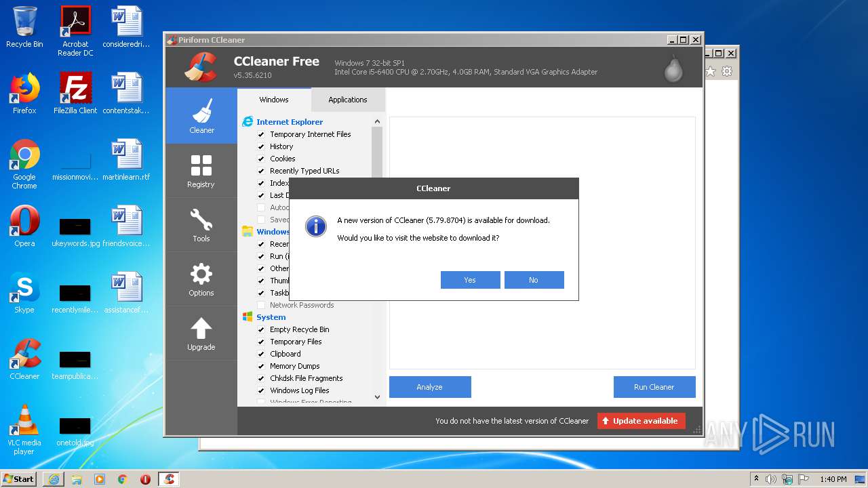Click the Piriform pear icon
The width and height of the screenshot is (868, 488).
point(673,68)
